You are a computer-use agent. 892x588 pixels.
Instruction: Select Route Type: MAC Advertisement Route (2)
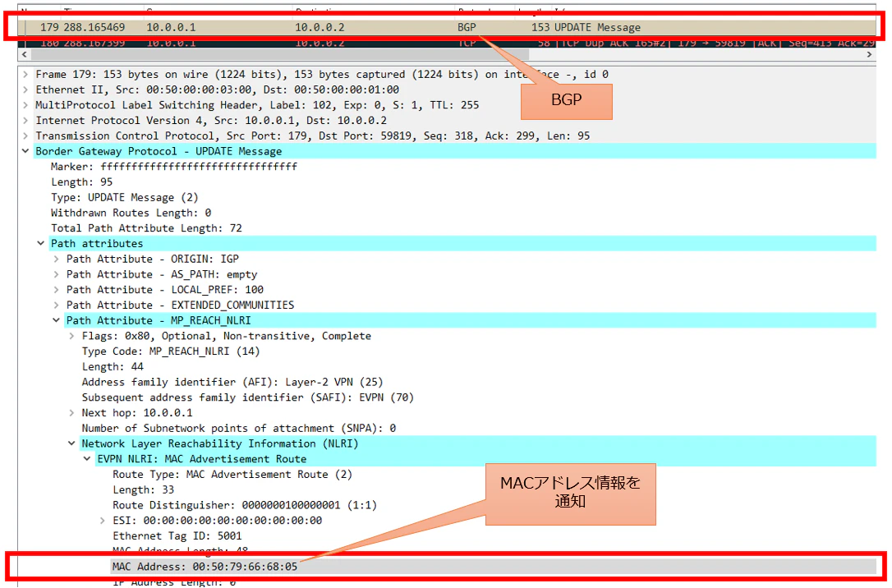click(232, 475)
